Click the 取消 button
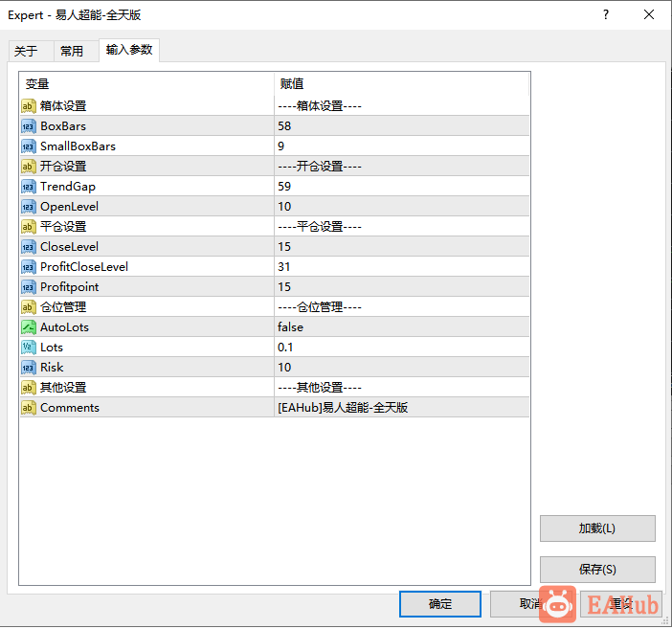The height and width of the screenshot is (629, 672). 530,604
